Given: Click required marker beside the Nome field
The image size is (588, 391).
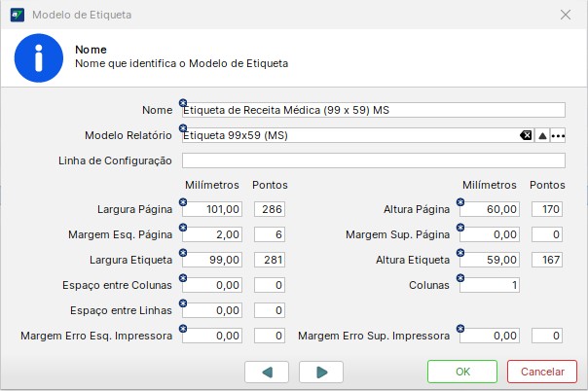Looking at the screenshot, I should click(x=183, y=103).
